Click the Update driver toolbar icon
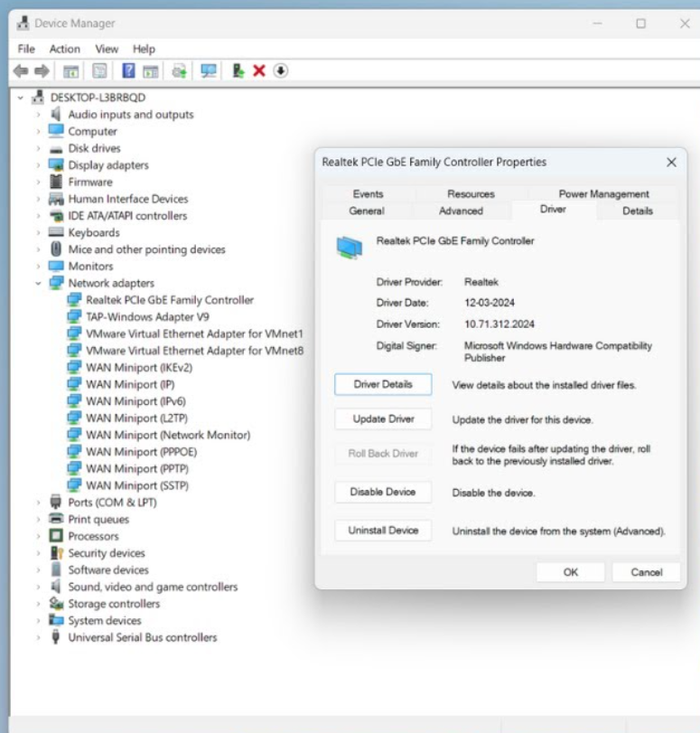This screenshot has width=700, height=733. pos(238,71)
